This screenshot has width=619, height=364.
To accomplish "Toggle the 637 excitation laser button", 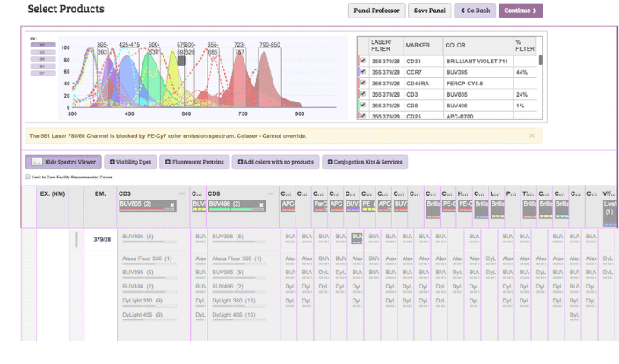I will (43, 74).
